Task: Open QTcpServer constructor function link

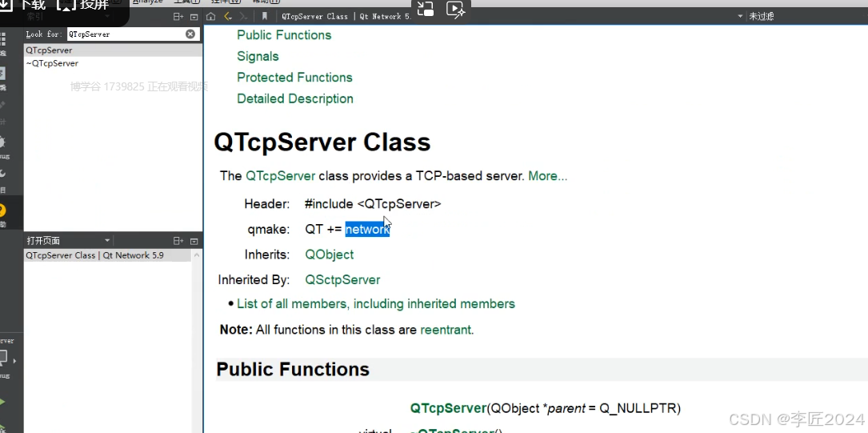Action: (448, 409)
